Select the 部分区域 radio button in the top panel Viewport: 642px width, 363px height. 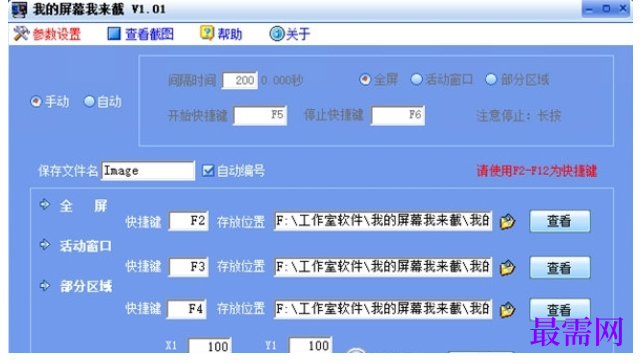click(x=491, y=79)
